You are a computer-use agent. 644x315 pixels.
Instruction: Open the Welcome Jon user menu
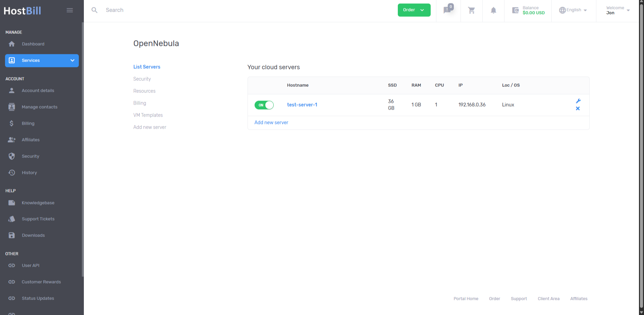coord(618,10)
